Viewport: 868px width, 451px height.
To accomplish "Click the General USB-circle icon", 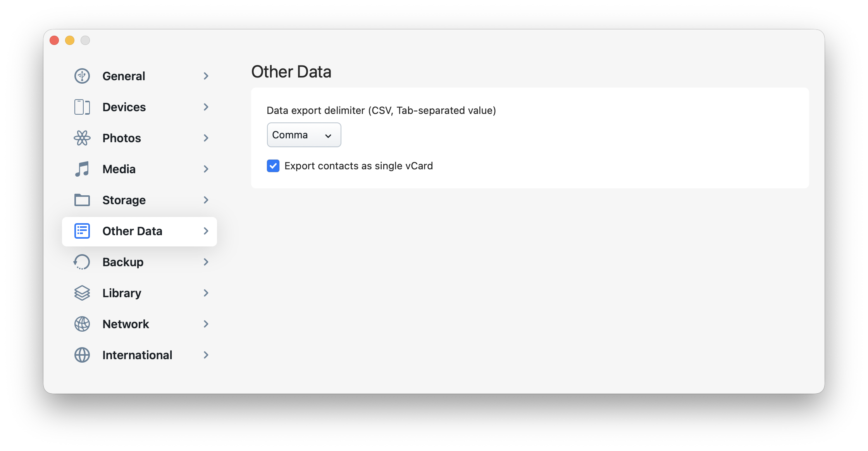I will point(82,76).
